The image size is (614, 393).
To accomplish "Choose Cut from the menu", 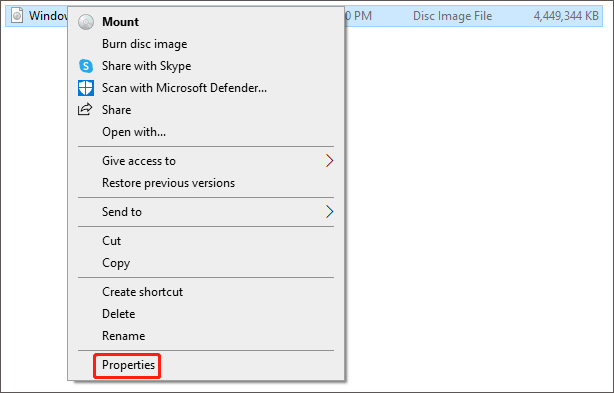I will (112, 240).
